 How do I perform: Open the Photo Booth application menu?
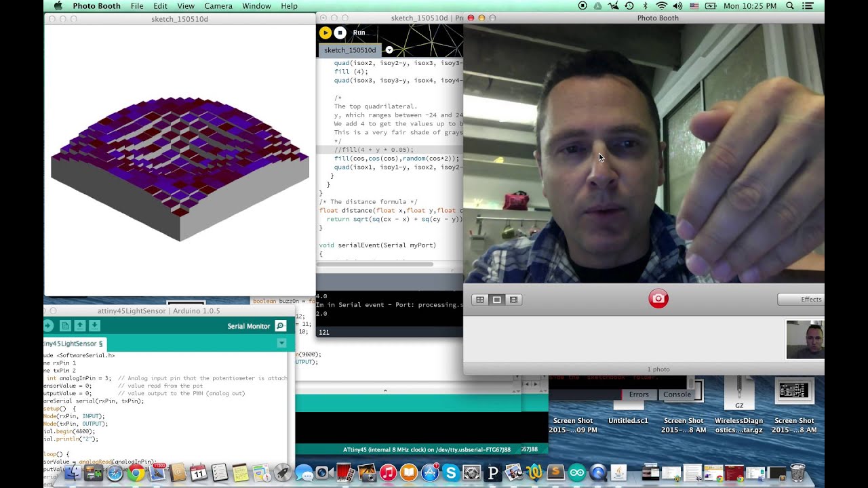point(96,6)
